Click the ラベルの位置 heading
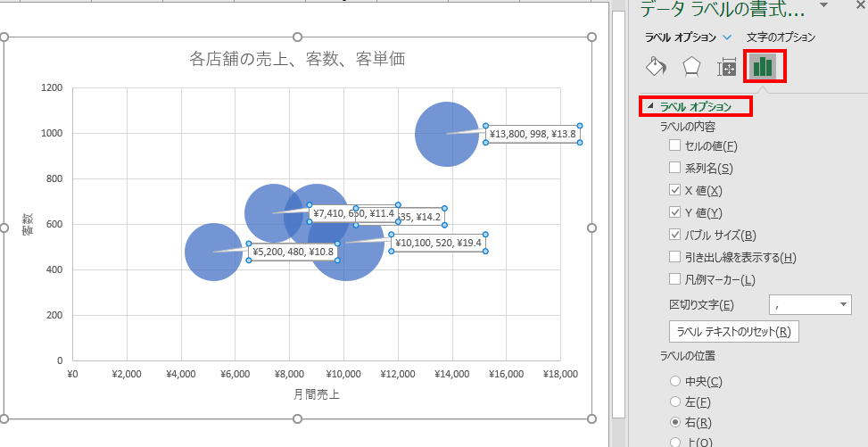Image resolution: width=868 pixels, height=447 pixels. point(687,356)
